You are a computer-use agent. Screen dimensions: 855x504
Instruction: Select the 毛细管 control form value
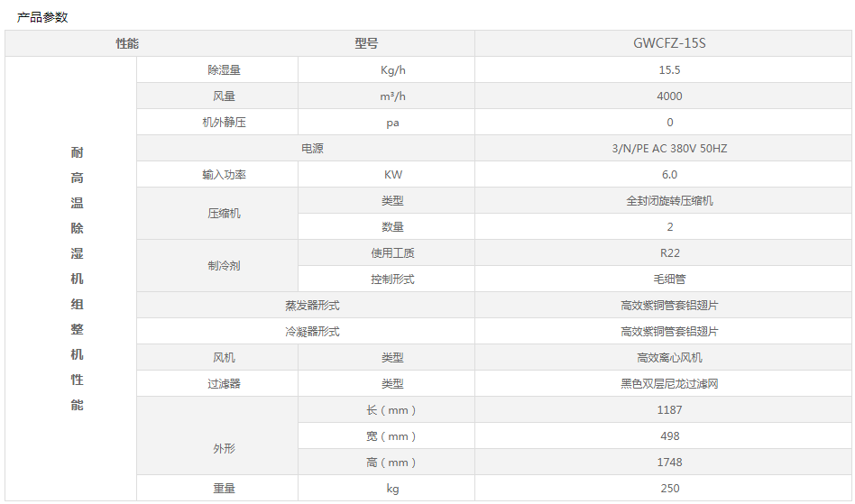pos(669,279)
